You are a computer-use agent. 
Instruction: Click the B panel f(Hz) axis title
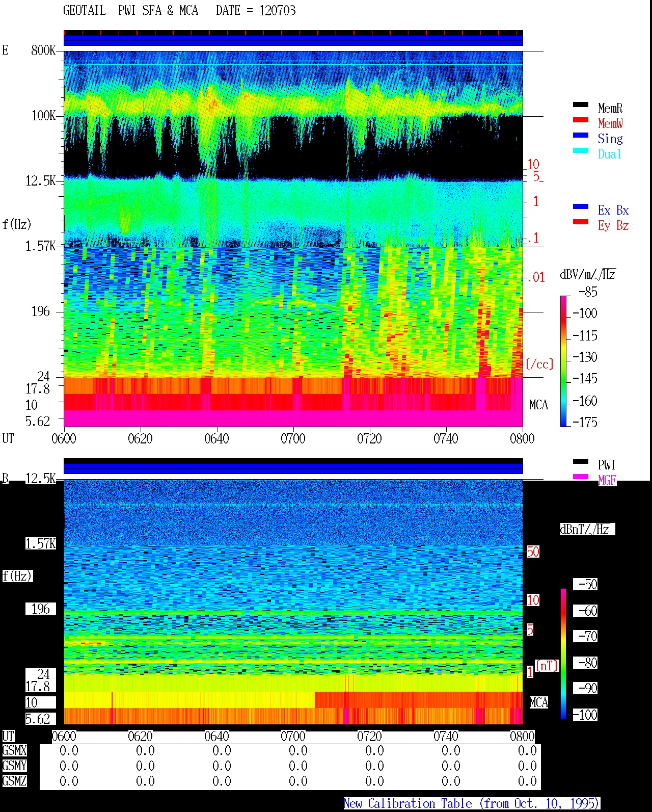17,576
